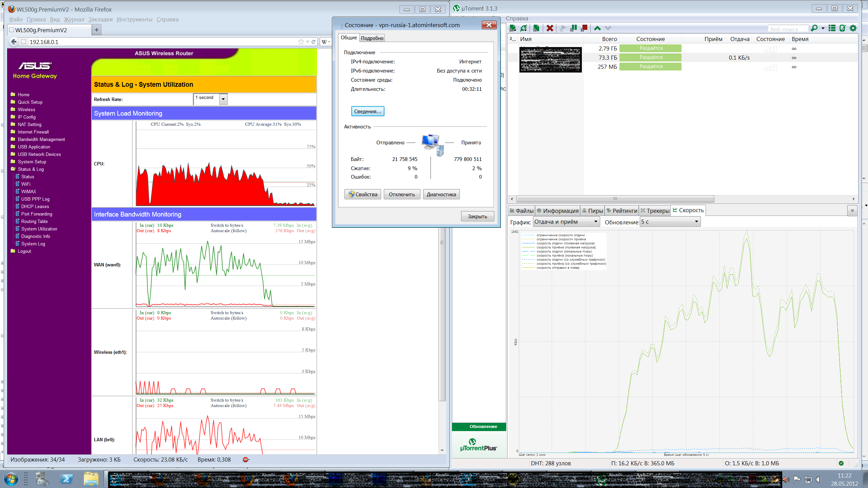Image resolution: width=868 pixels, height=488 pixels.
Task: Click the red Stop torrent icon
Action: [584, 28]
